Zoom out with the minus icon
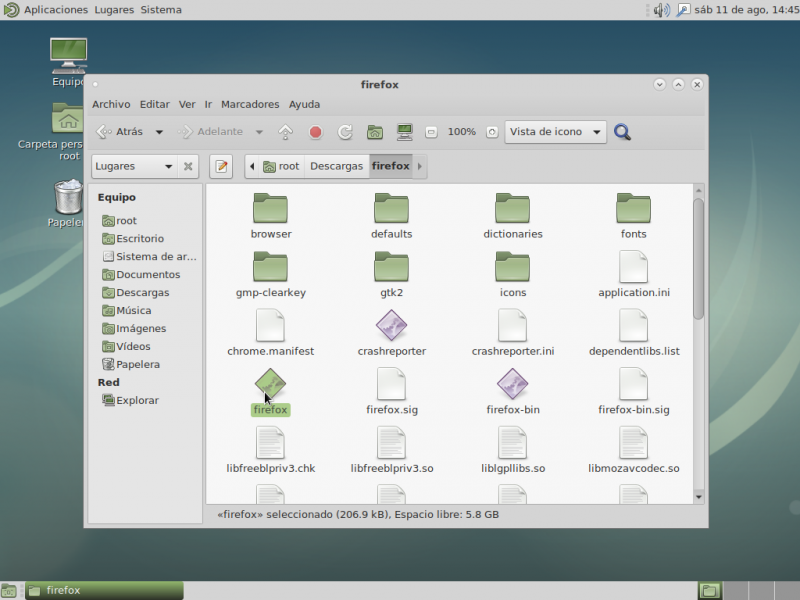Viewport: 800px width, 600px height. click(431, 132)
